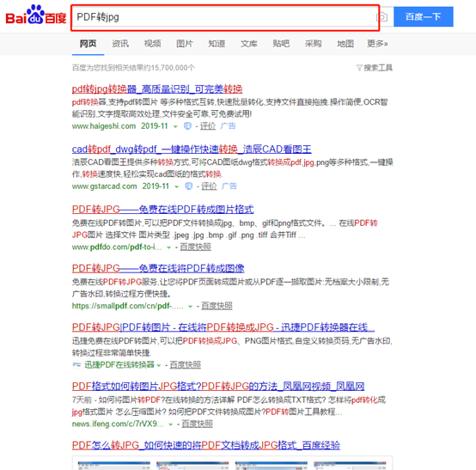Switch to the 图片 tab
476x470 pixels.
coord(185,44)
